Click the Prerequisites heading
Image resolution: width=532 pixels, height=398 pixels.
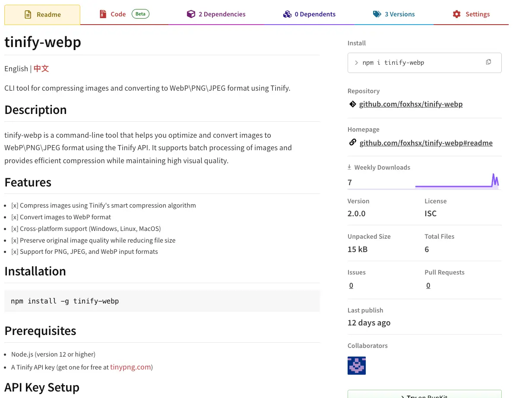[40, 331]
